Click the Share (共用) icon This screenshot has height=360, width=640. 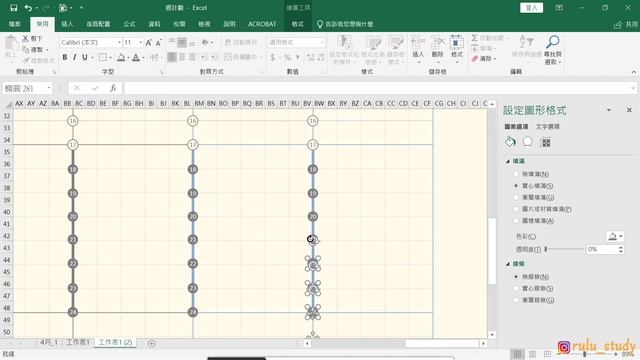(x=618, y=24)
